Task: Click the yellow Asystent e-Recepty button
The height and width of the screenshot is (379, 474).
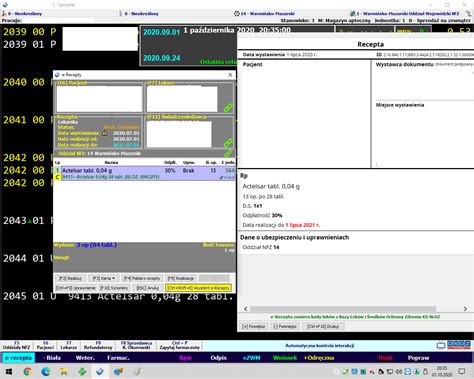Action: 198,288
